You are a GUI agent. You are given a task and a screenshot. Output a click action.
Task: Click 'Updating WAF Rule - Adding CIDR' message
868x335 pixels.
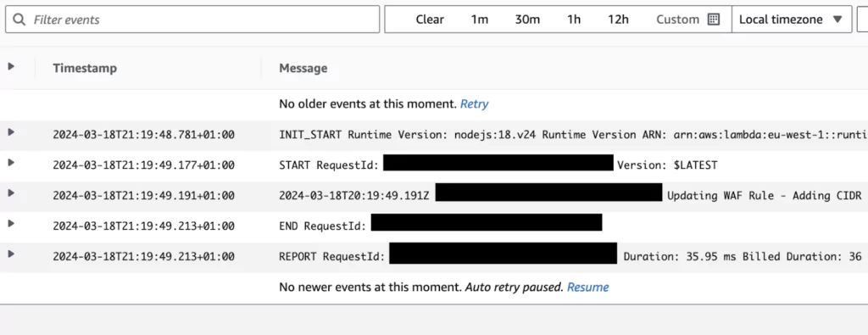pos(765,195)
